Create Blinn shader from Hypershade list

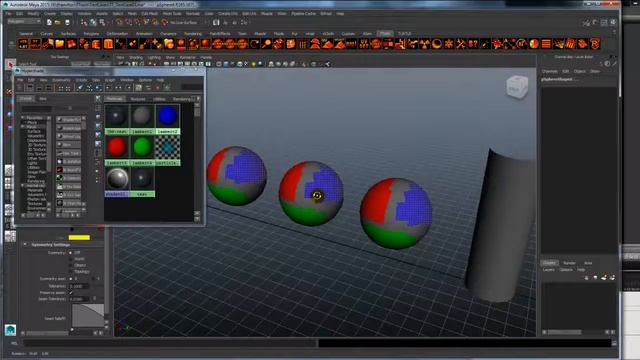tap(69, 144)
